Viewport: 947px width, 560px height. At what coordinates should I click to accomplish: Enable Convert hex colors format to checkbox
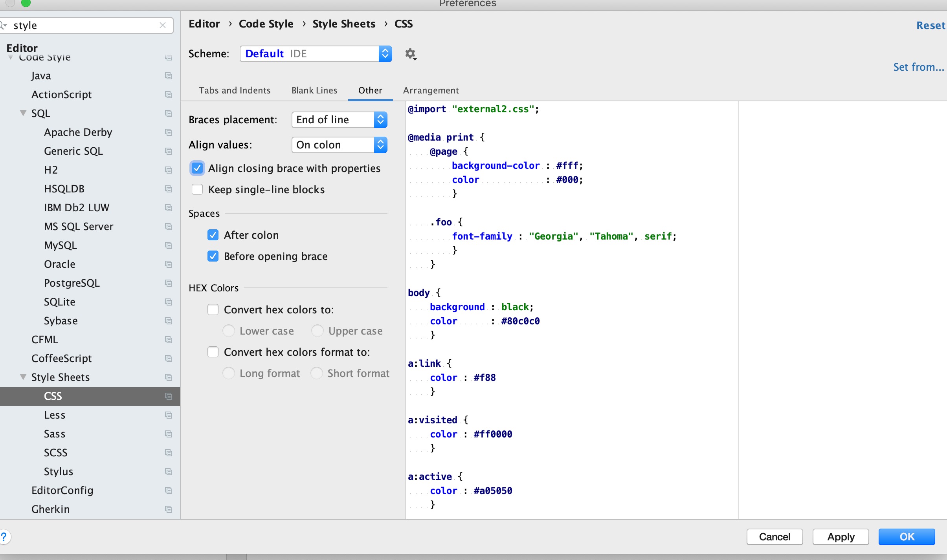(x=213, y=352)
